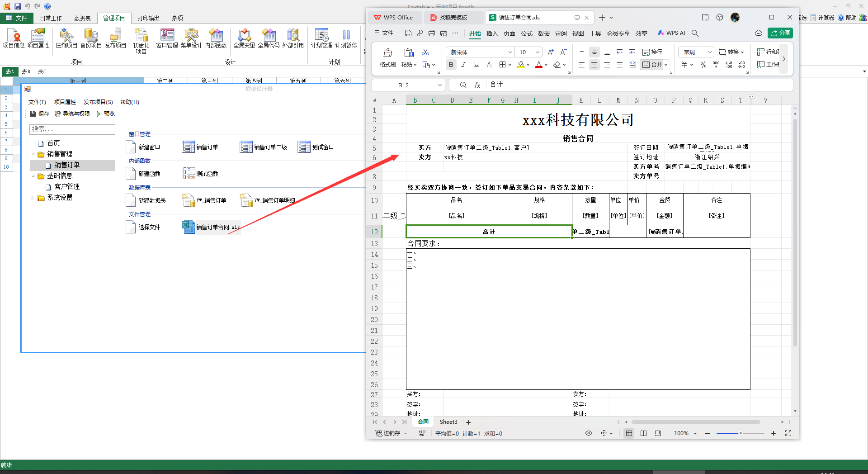Click the 计划管理 icon in Foxtable ribbon
The width and height of the screenshot is (868, 474).
tap(321, 38)
